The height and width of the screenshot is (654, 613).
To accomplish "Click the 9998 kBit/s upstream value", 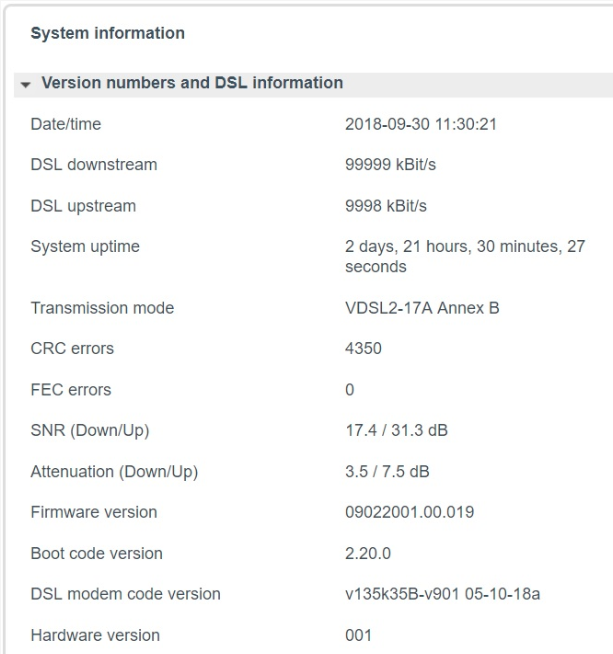I will tap(386, 206).
